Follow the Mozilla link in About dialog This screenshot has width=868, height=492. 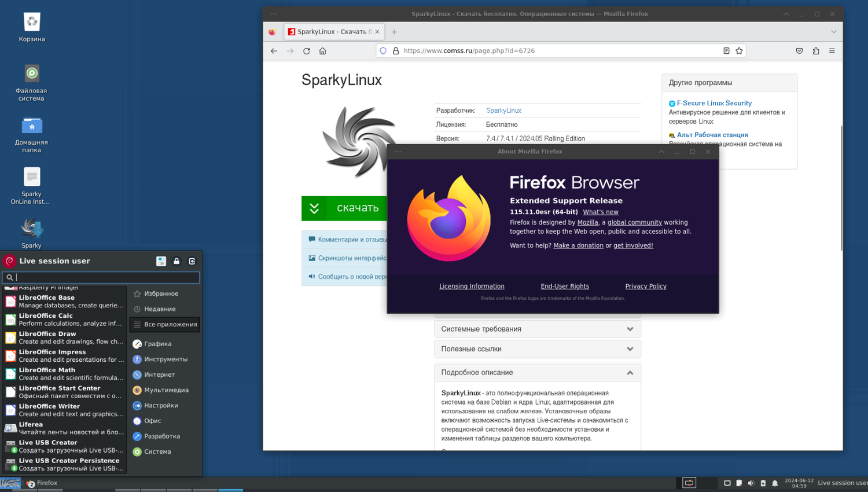[587, 222]
